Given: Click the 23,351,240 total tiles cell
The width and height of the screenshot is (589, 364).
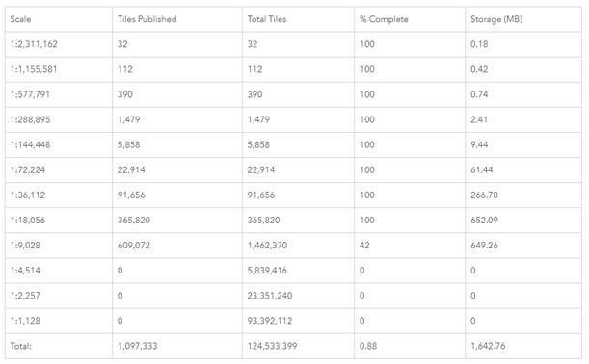Looking at the screenshot, I should pyautogui.click(x=298, y=296).
